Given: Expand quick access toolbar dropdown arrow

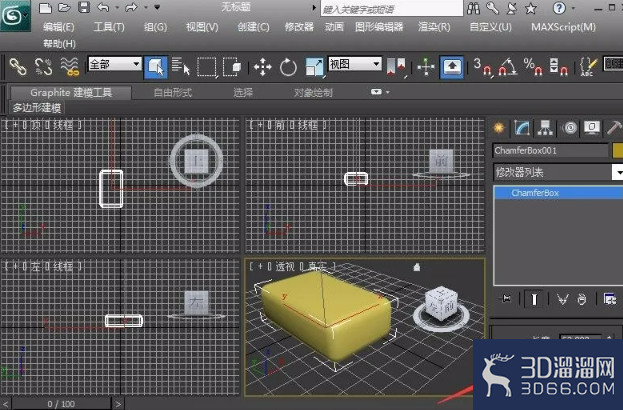Looking at the screenshot, I should tap(157, 7).
